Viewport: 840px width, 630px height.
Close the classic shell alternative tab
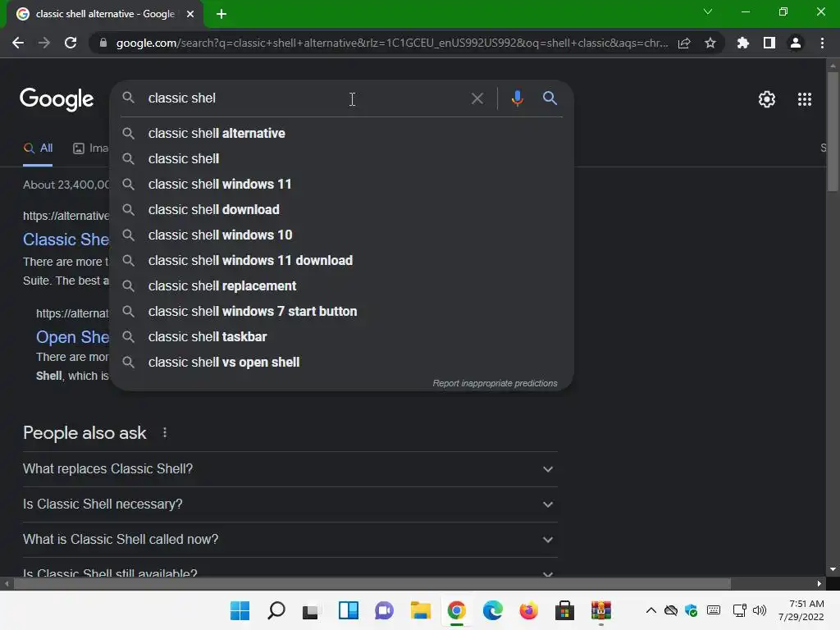point(190,14)
